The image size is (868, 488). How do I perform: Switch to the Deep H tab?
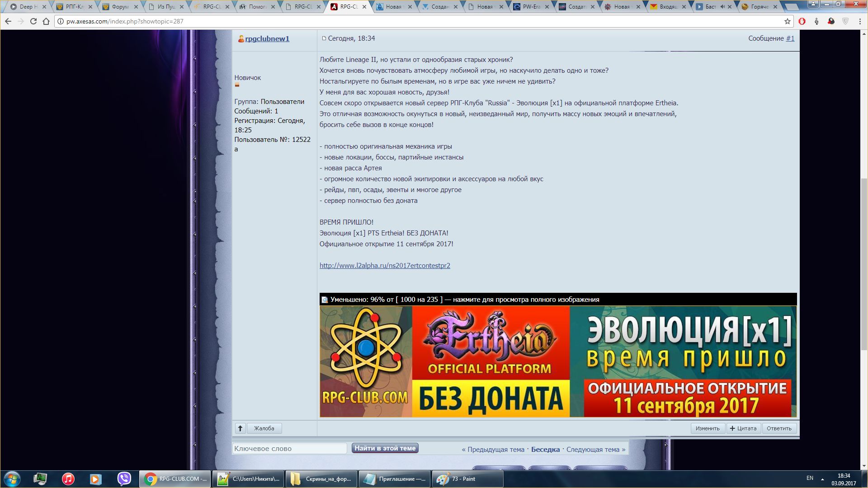[x=27, y=7]
